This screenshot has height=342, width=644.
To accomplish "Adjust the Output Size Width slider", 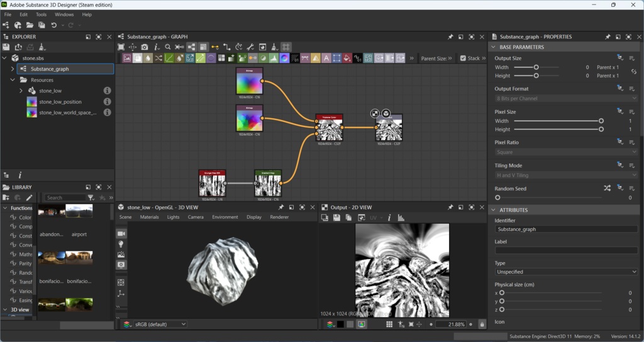I will [x=536, y=67].
